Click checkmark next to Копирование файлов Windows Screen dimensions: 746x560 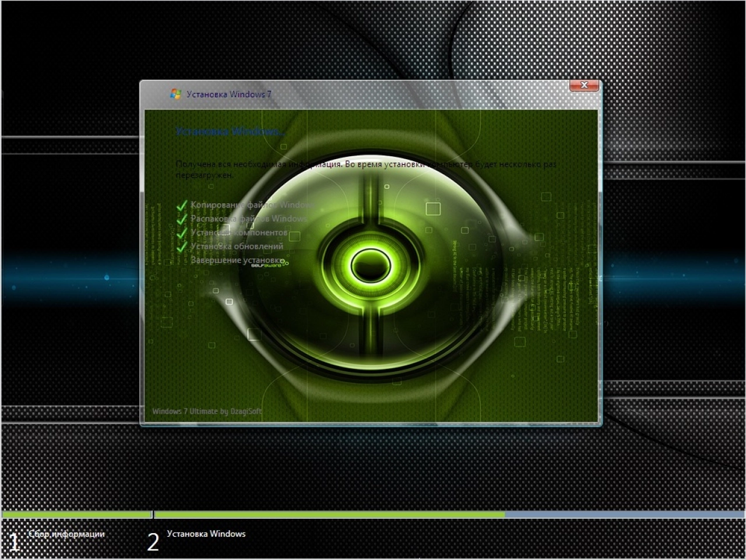pos(181,205)
